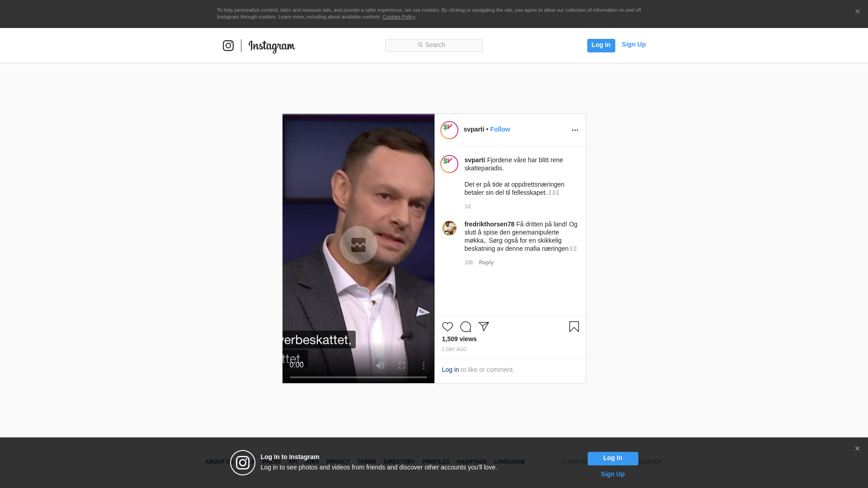Image resolution: width=868 pixels, height=488 pixels.
Task: Open fredrikthorsen78 username link
Action: tap(489, 224)
